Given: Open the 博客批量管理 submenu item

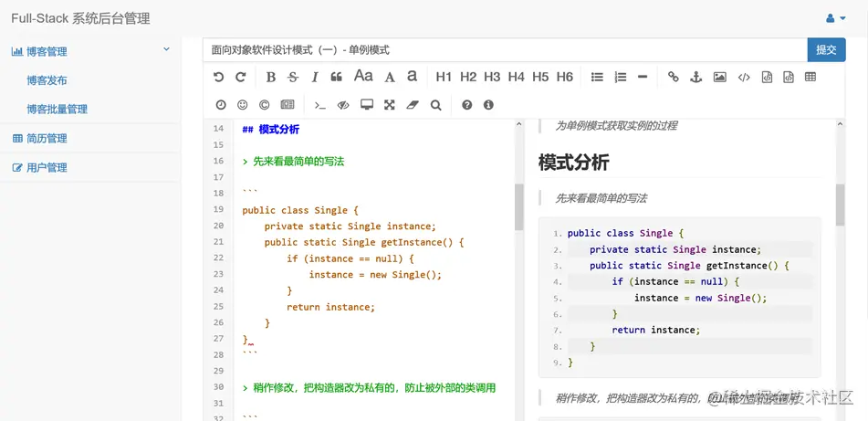Looking at the screenshot, I should pos(57,110).
